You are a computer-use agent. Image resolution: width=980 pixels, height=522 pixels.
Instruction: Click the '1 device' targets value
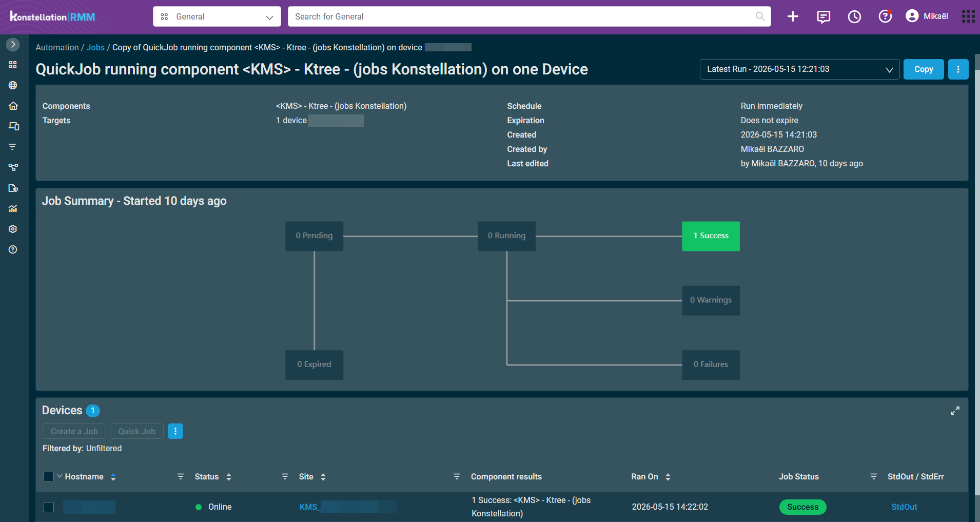coord(291,120)
